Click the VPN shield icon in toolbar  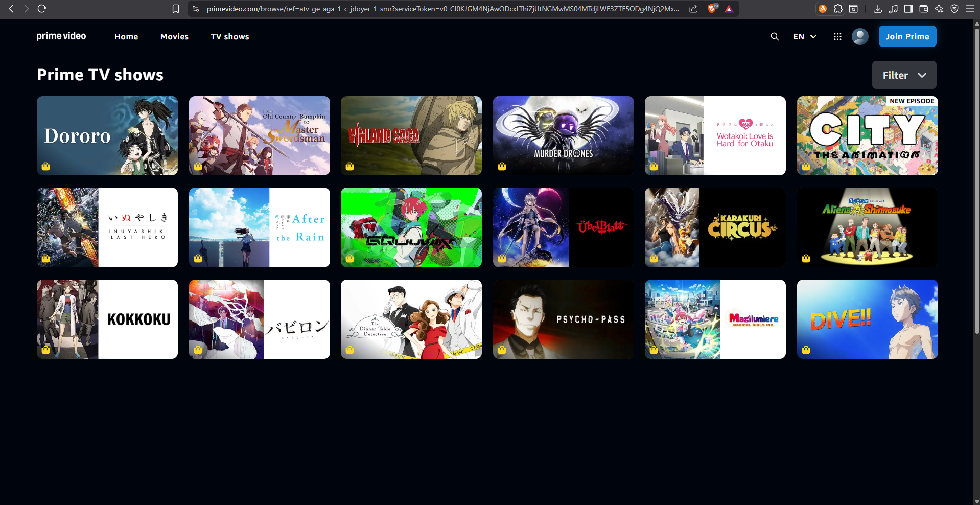(954, 9)
